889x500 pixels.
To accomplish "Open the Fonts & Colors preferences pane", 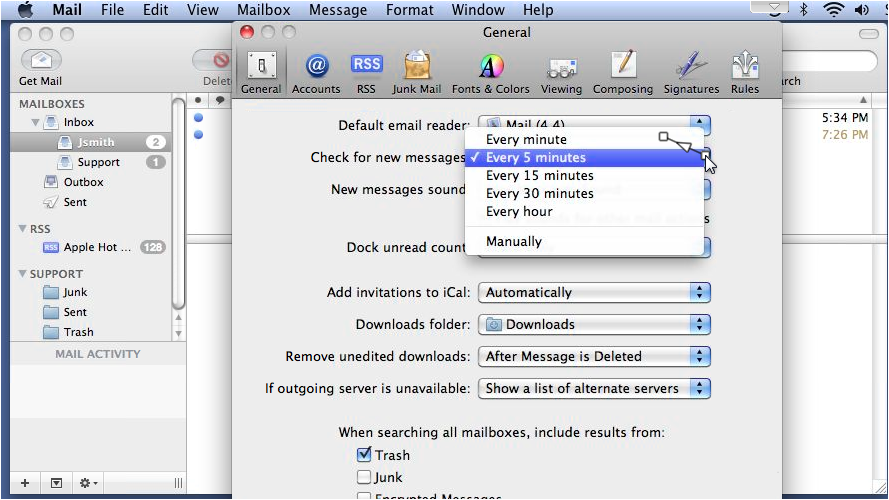I will (490, 73).
